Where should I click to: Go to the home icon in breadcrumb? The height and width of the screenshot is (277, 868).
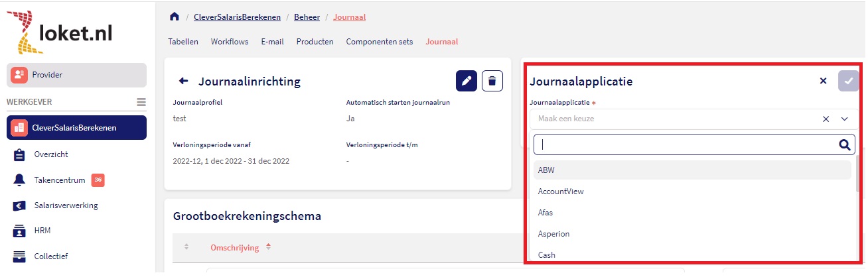(174, 17)
